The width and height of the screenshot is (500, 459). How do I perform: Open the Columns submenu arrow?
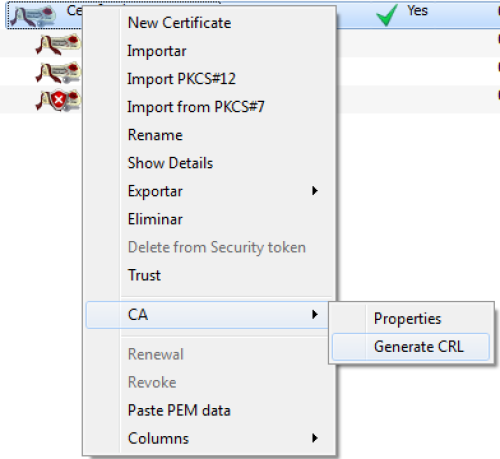point(315,438)
